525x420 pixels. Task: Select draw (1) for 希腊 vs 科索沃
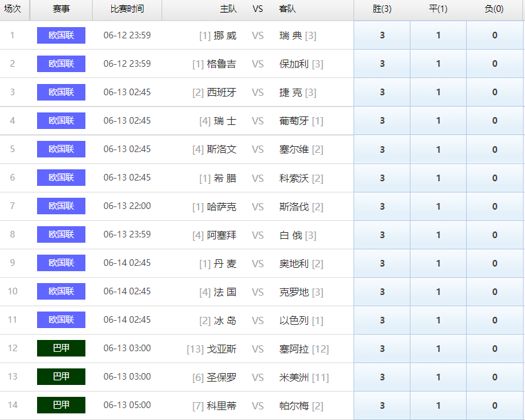[438, 177]
